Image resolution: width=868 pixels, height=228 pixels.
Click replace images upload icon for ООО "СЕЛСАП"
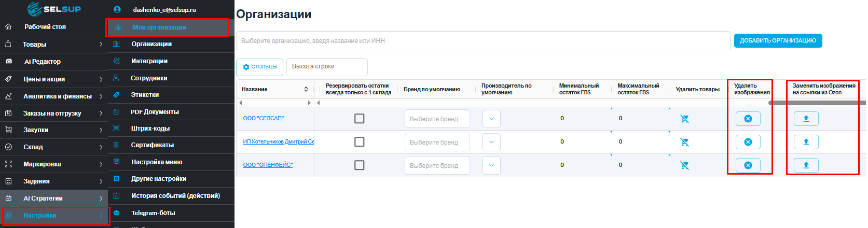806,119
